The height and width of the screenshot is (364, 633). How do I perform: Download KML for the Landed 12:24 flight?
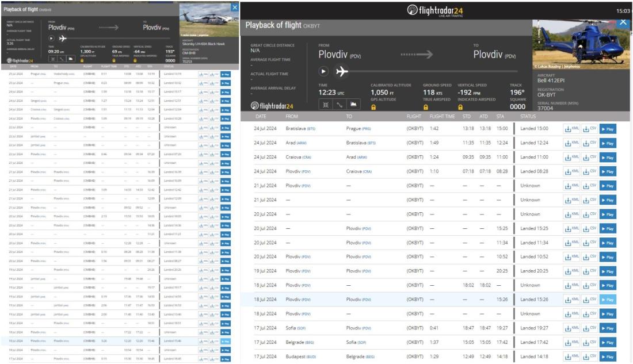tap(571, 143)
